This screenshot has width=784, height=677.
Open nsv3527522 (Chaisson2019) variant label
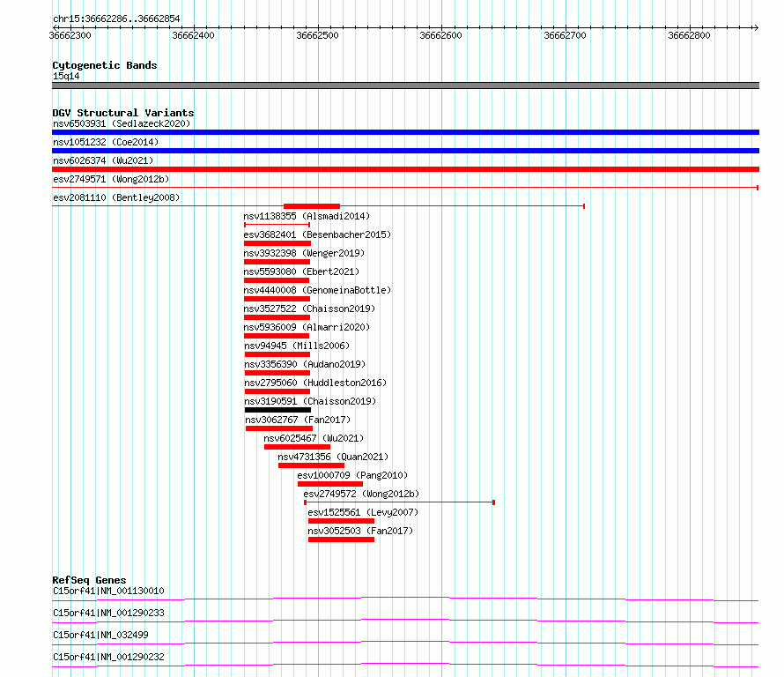[309, 309]
